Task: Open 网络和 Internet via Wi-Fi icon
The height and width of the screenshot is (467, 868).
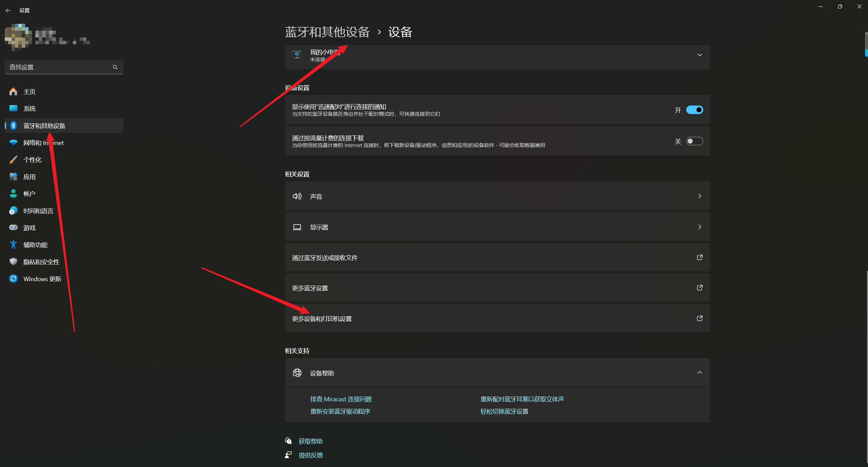Action: click(x=13, y=142)
